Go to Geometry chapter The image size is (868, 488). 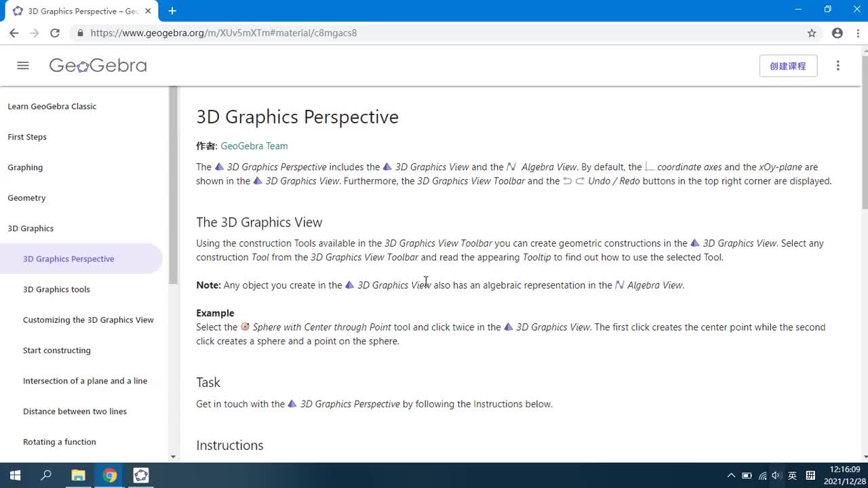26,198
